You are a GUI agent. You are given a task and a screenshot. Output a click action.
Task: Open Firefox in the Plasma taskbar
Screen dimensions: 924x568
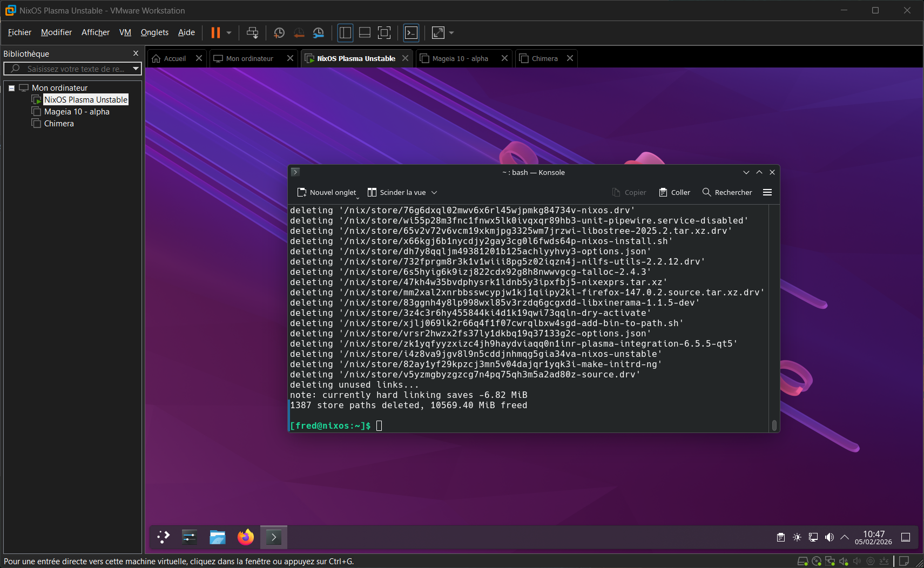pos(246,537)
